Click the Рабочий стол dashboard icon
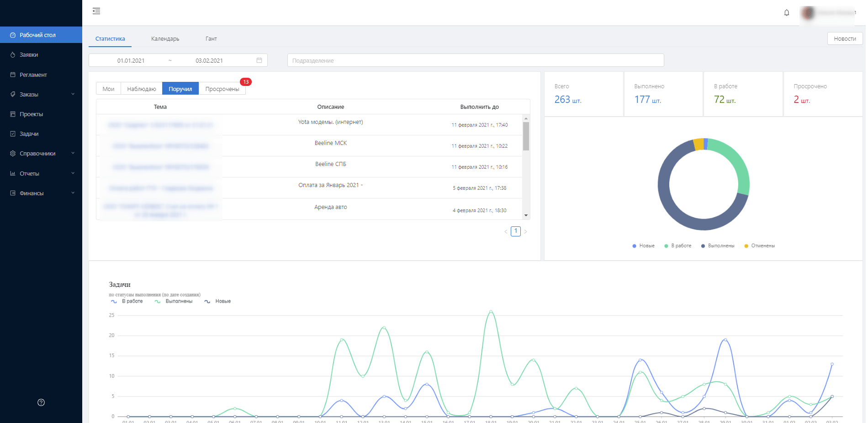Image resolution: width=868 pixels, height=423 pixels. point(13,35)
